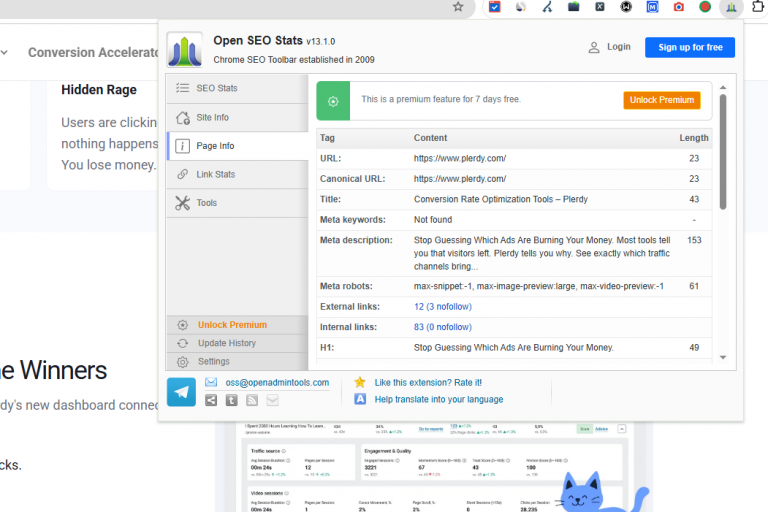Viewport: 768px width, 512px height.
Task: Select the Page Info tab
Action: [237, 146]
